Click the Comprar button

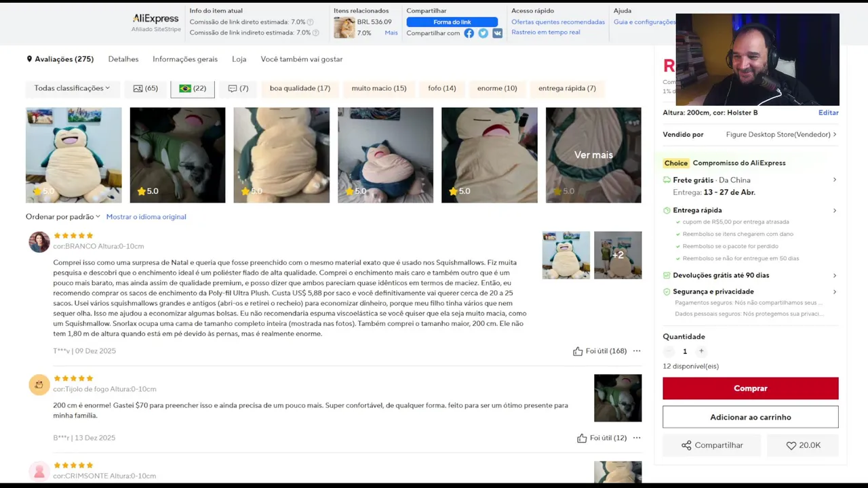751,388
